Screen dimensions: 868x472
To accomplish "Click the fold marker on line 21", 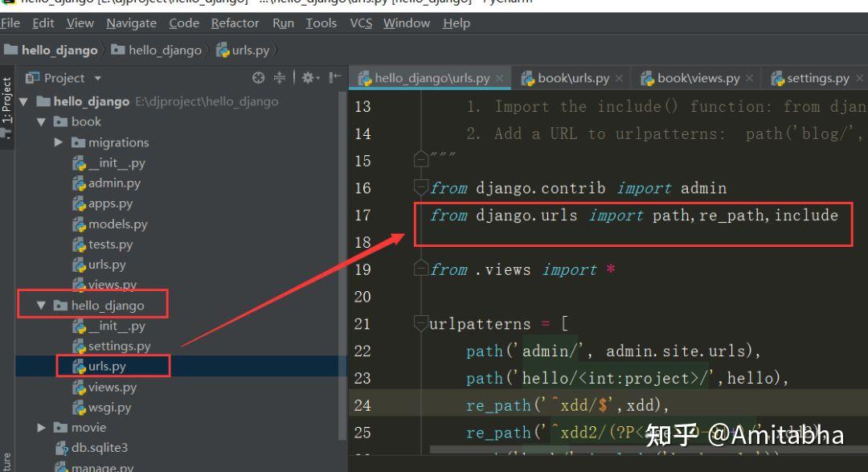I will pos(420,323).
